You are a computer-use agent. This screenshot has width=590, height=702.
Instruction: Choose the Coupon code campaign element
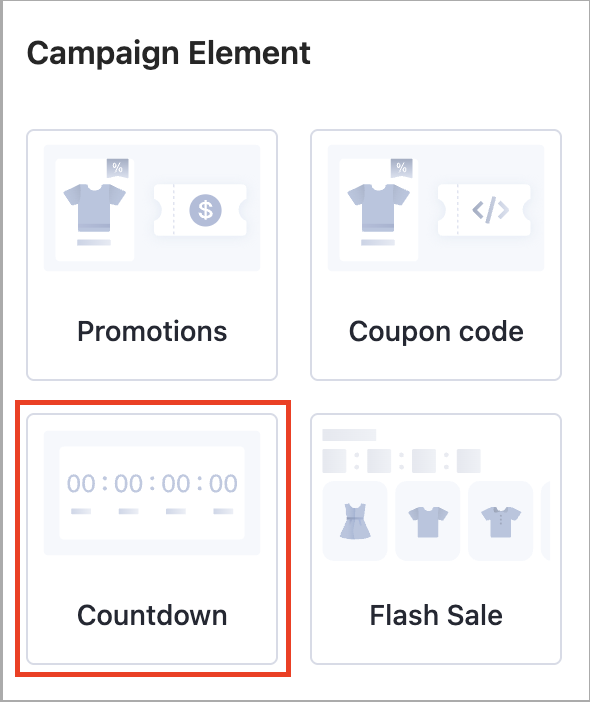436,255
